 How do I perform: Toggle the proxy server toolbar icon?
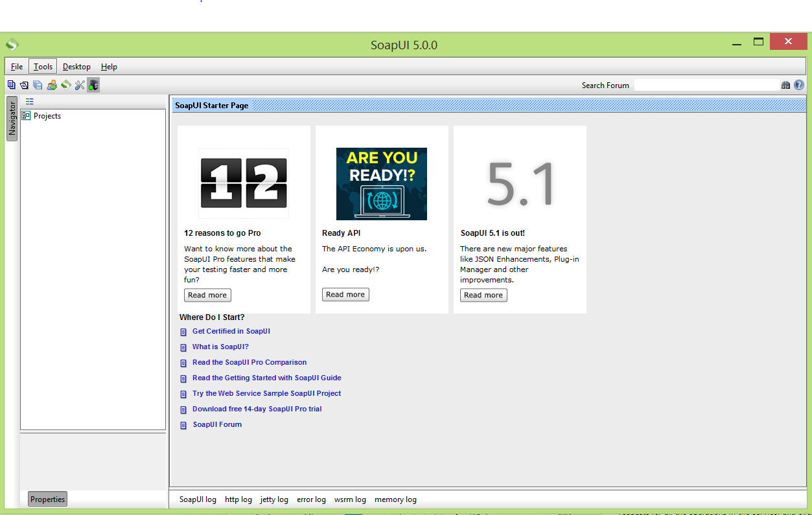tap(93, 84)
